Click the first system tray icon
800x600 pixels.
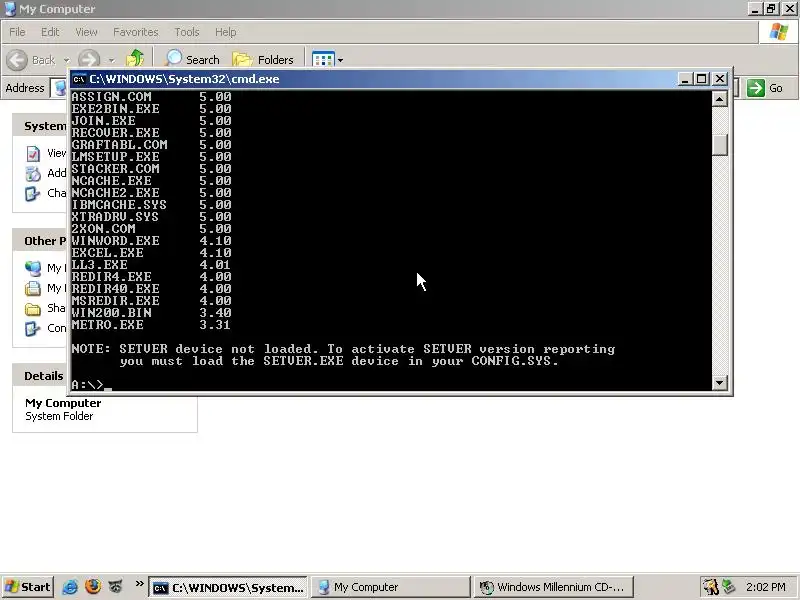point(710,587)
